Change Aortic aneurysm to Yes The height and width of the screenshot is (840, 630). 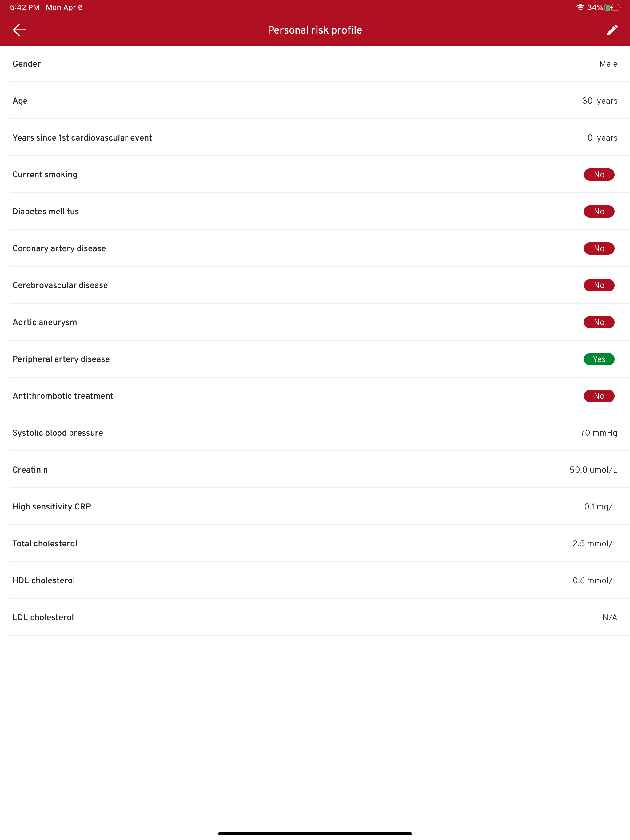[599, 322]
